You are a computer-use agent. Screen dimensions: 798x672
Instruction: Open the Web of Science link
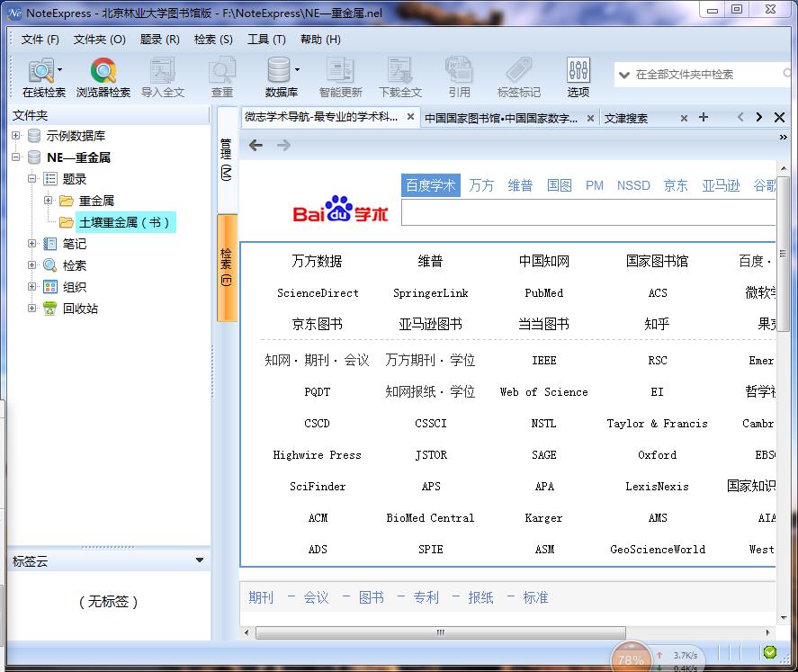pos(543,392)
